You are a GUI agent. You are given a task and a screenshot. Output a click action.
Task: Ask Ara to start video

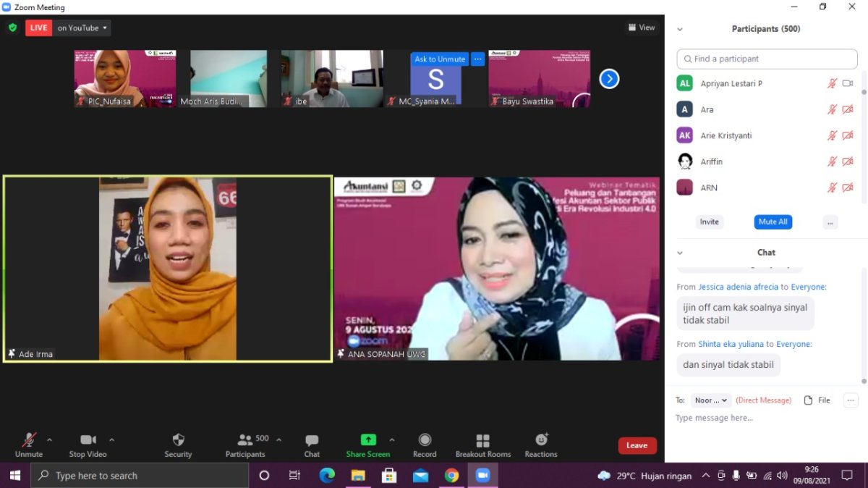click(848, 109)
